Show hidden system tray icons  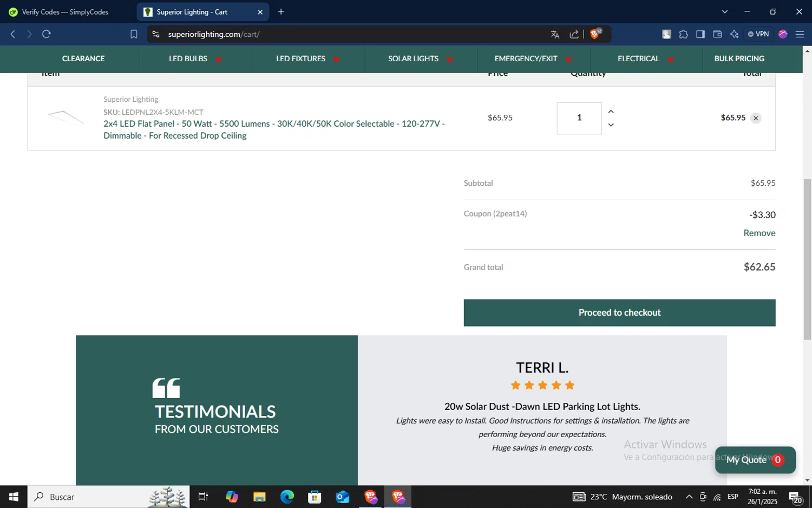[x=689, y=497]
